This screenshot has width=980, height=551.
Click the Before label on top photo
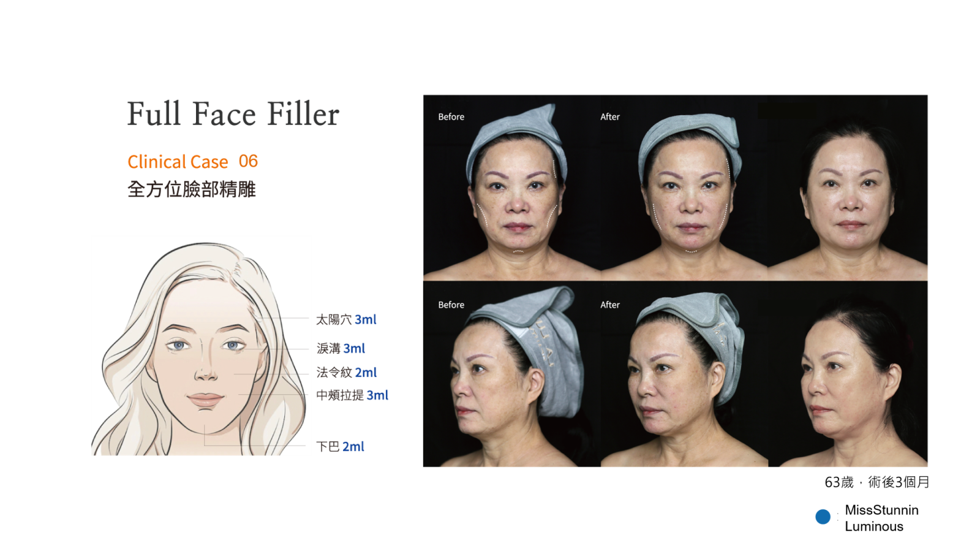(451, 116)
